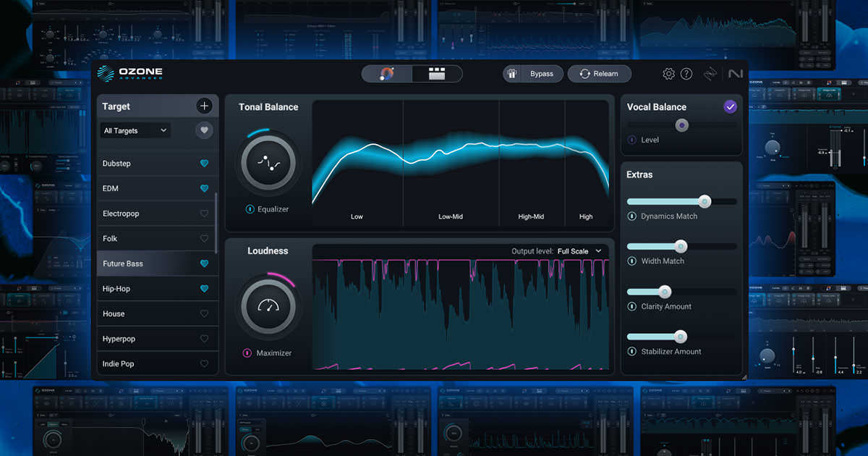Click the High-Mid band of tonal curve
868x456 pixels.
click(x=531, y=163)
